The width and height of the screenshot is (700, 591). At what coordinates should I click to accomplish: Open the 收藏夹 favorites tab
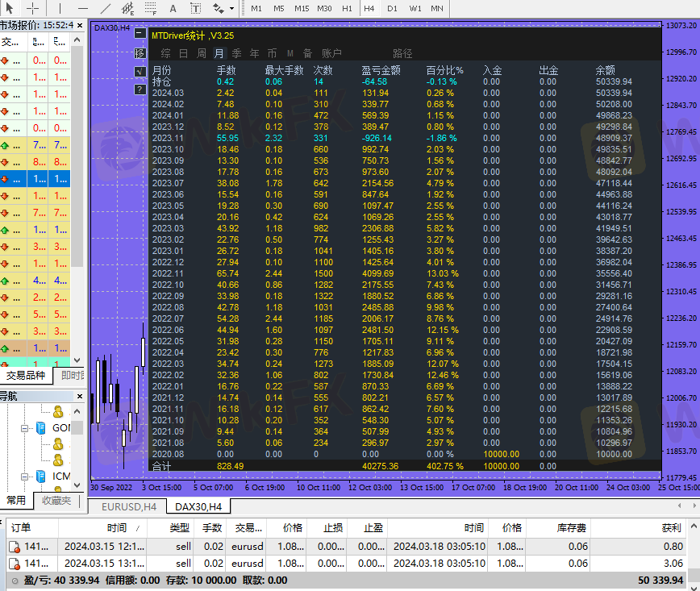(56, 501)
